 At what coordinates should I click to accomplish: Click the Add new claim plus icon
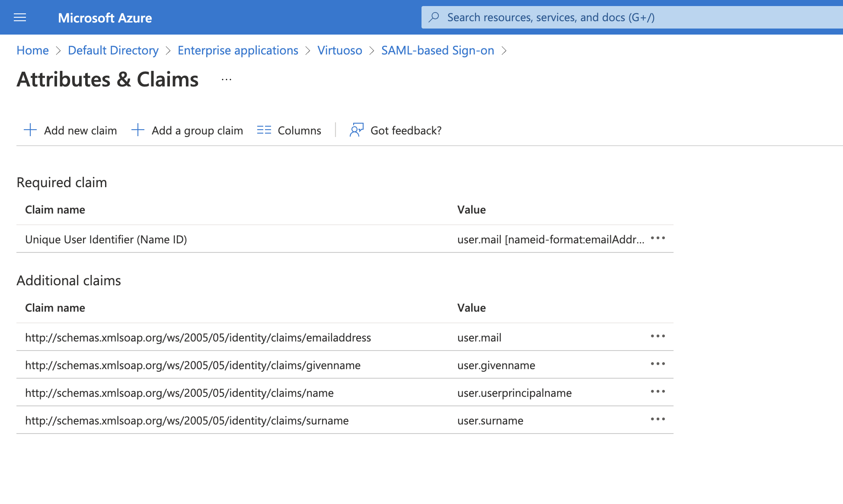click(x=30, y=130)
